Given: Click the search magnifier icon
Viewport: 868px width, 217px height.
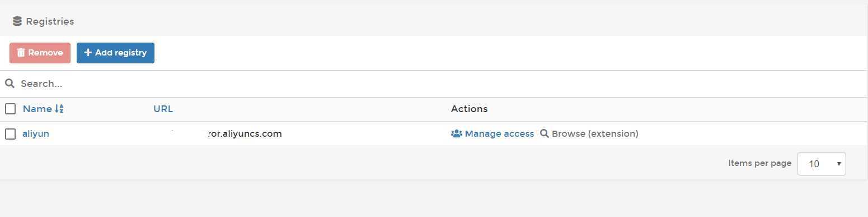Looking at the screenshot, I should tap(10, 84).
